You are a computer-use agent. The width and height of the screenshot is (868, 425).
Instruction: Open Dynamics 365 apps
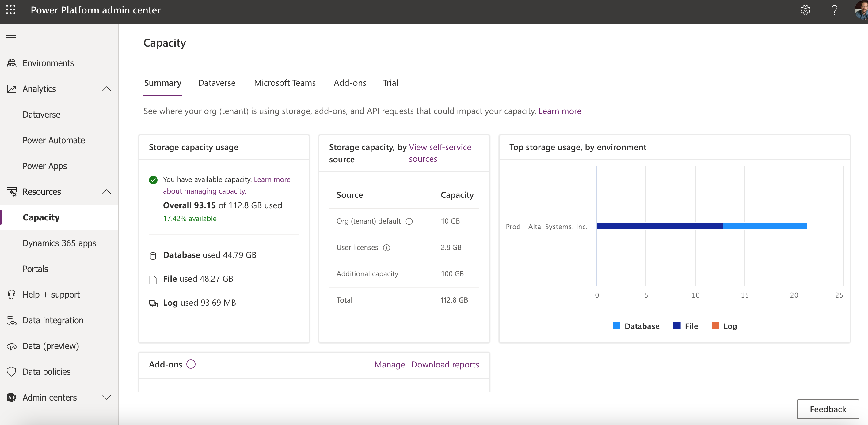click(x=59, y=243)
